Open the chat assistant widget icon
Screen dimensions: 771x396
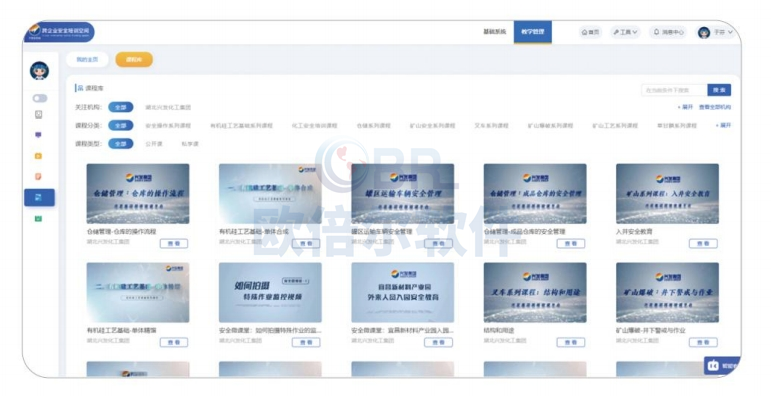point(713,366)
